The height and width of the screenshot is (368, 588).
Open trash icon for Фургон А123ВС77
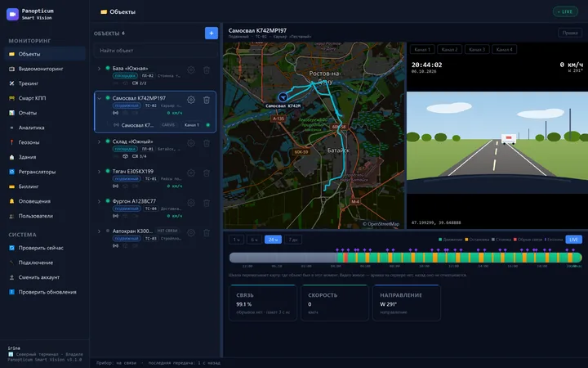pyautogui.click(x=207, y=203)
